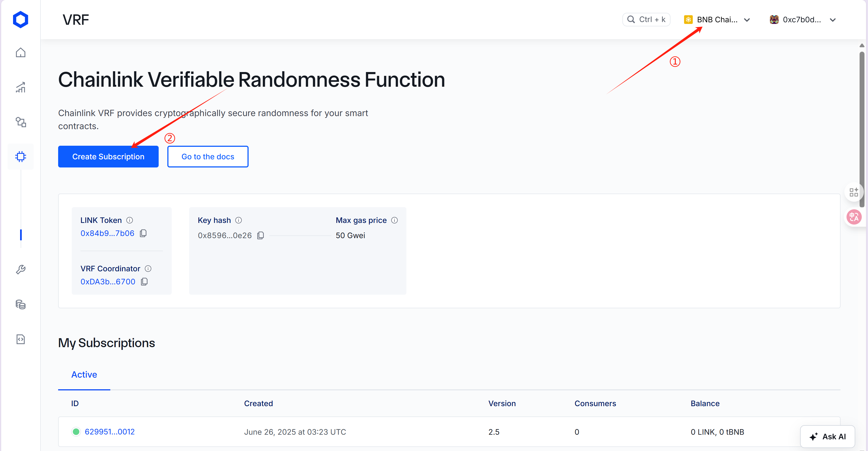Click the 50 Gwei value
This screenshot has height=451, width=868.
(350, 235)
